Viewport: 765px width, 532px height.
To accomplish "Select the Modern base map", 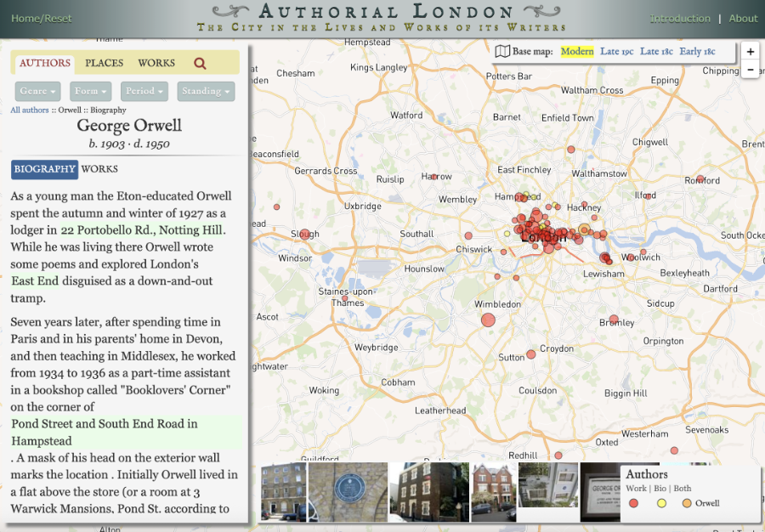I will 577,52.
